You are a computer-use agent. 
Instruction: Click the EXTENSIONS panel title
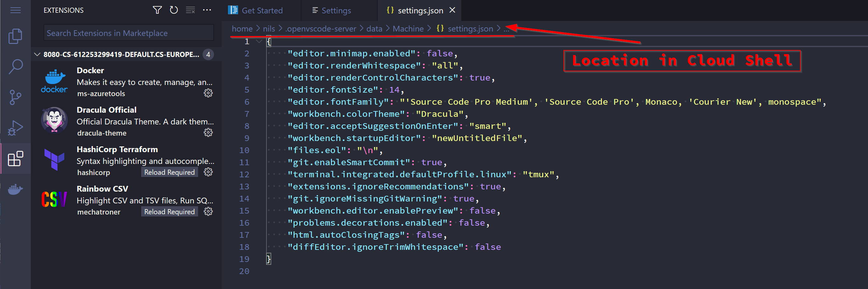(63, 10)
